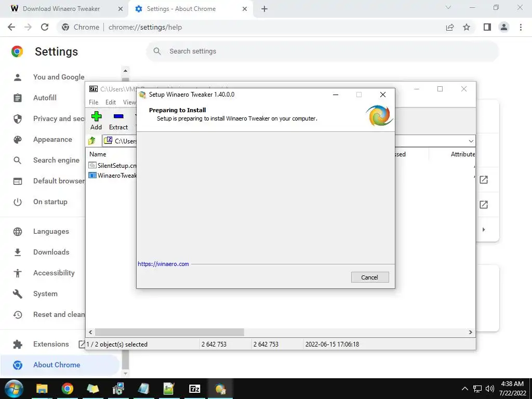
Task: Open You and Google settings section
Action: (59, 77)
